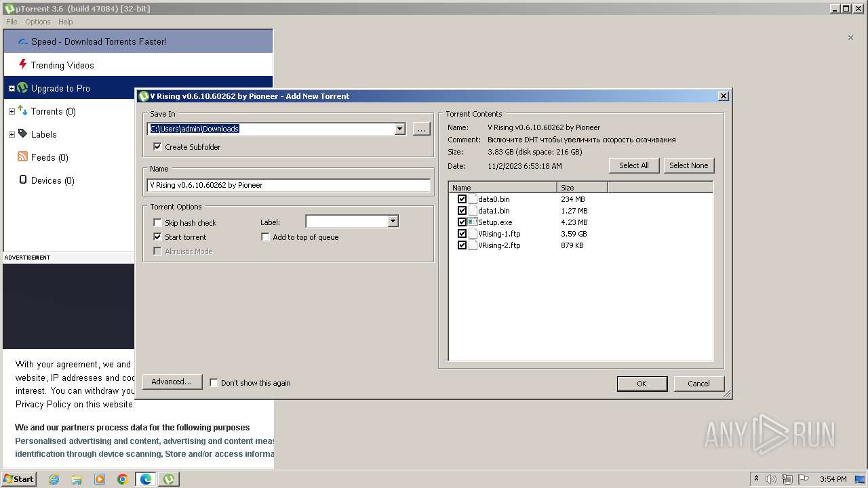Click the taskbar clock 3:54 PM
This screenshot has width=868, height=488.
pyautogui.click(x=833, y=479)
